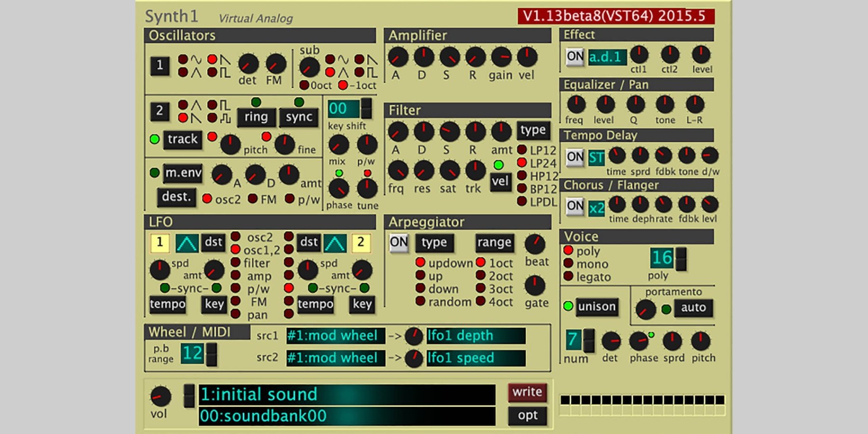Screen dimensions: 868x434
Task: Open the opt menu next to write
Action: click(x=527, y=415)
